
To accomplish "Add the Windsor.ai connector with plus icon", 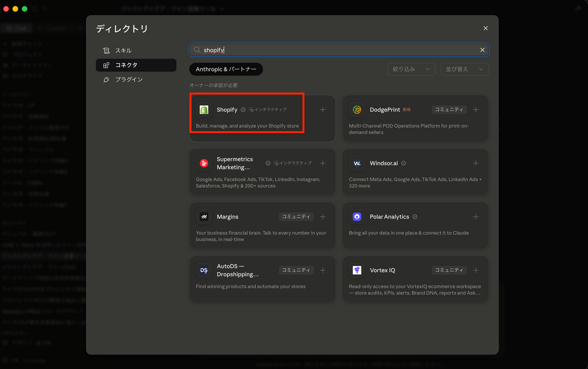I will (476, 163).
